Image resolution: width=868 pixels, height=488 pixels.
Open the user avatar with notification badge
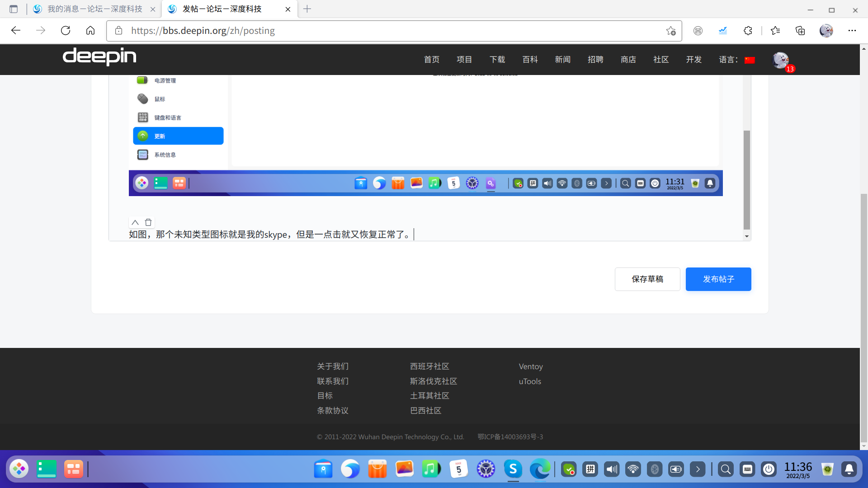781,60
